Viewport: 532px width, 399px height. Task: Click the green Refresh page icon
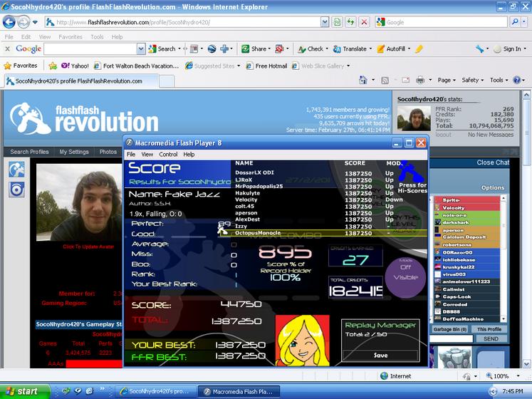click(x=350, y=22)
